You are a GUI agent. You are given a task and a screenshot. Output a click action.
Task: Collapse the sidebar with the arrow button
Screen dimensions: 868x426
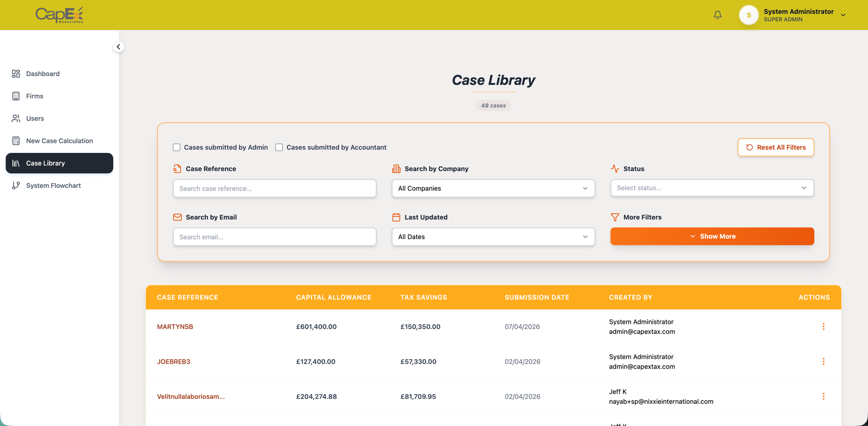118,47
